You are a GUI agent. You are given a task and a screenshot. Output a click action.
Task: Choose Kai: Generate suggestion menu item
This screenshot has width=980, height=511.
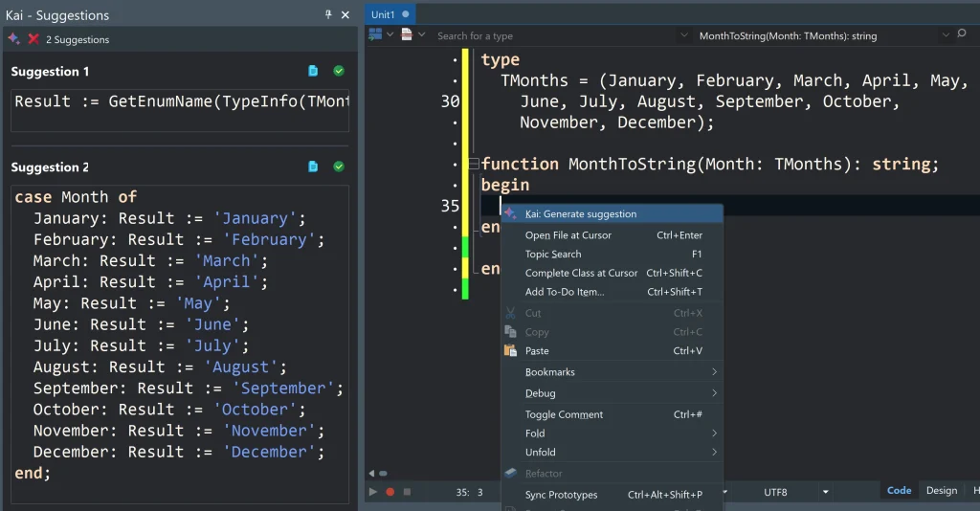point(612,213)
